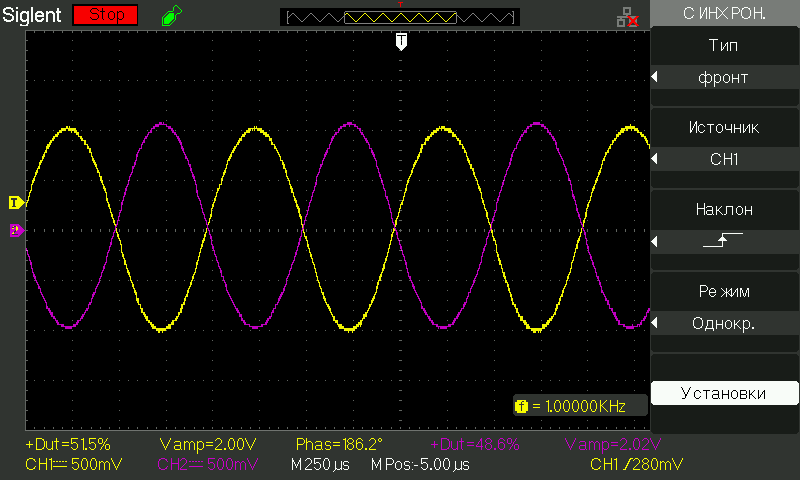
Task: Click the M 250µs timebase readout
Action: [x=320, y=465]
